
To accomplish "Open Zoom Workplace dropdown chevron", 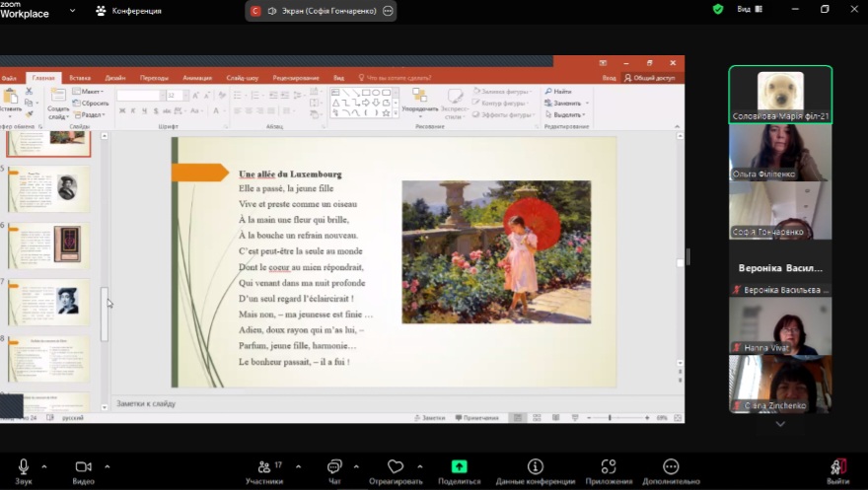I will tap(73, 11).
